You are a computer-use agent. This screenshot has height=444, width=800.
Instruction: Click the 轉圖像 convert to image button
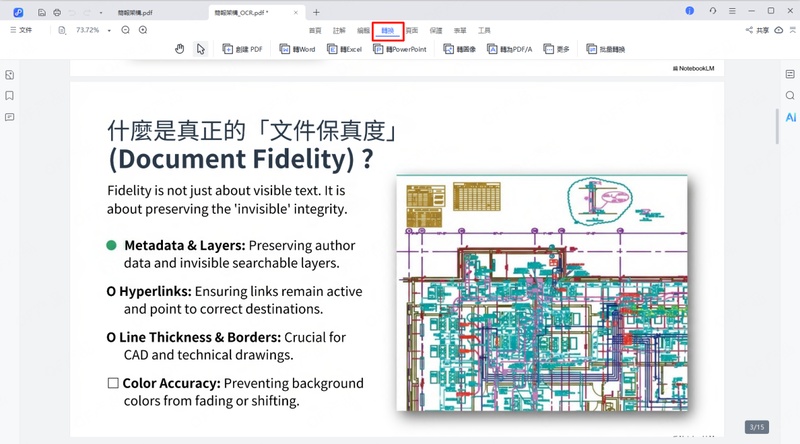pos(459,49)
